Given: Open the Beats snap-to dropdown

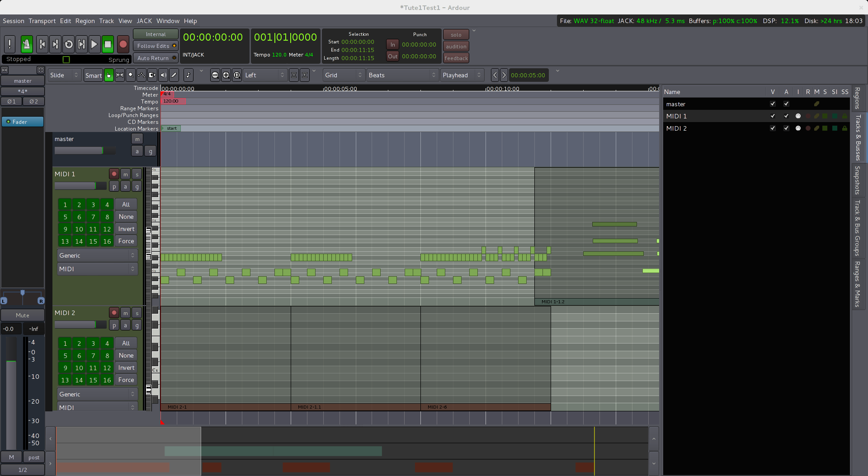Looking at the screenshot, I should (402, 75).
